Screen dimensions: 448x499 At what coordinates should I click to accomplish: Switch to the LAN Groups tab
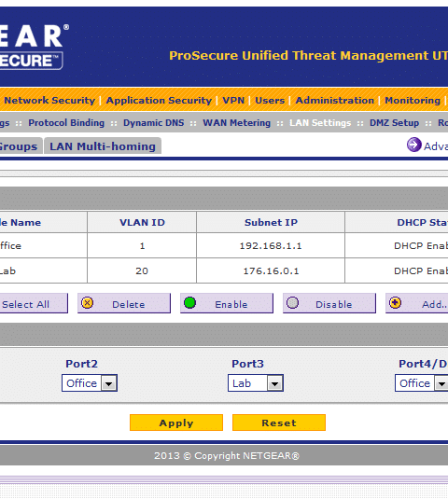(21, 146)
